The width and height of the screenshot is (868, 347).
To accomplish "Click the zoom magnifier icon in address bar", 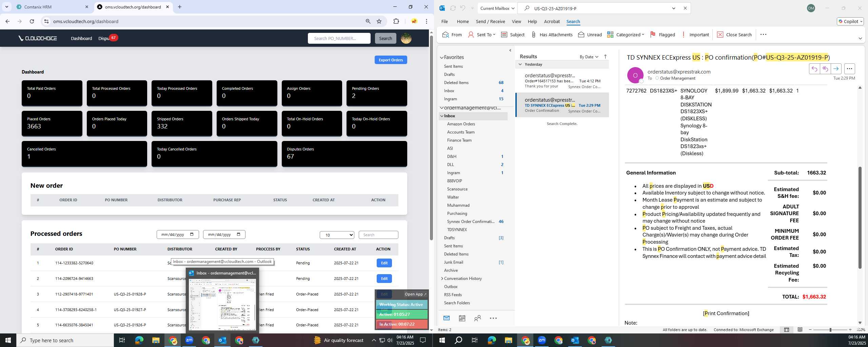I will click(368, 21).
